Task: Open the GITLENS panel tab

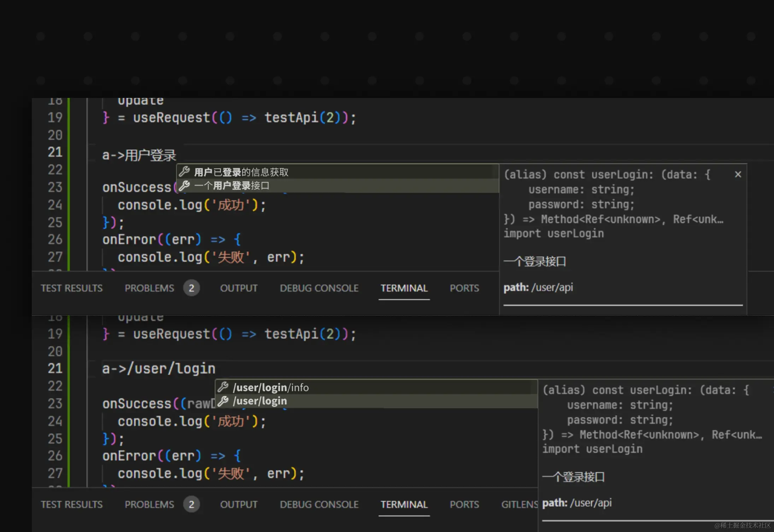Action: [x=519, y=504]
